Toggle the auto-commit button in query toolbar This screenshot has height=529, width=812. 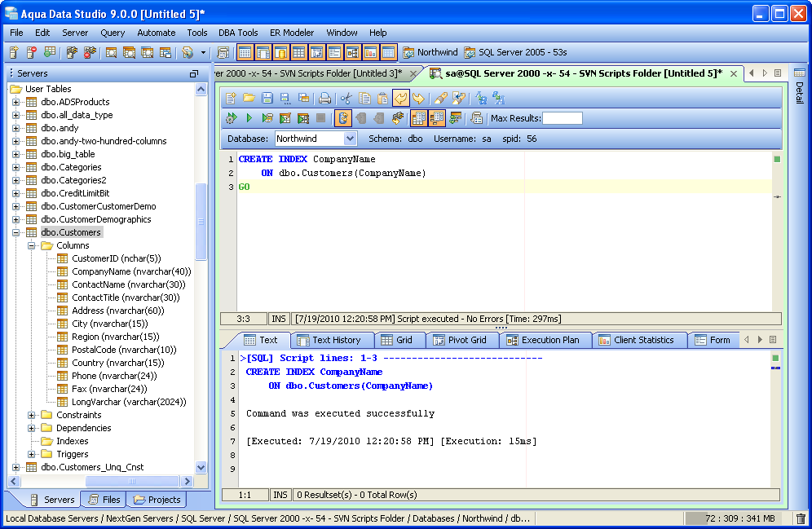coord(343,118)
